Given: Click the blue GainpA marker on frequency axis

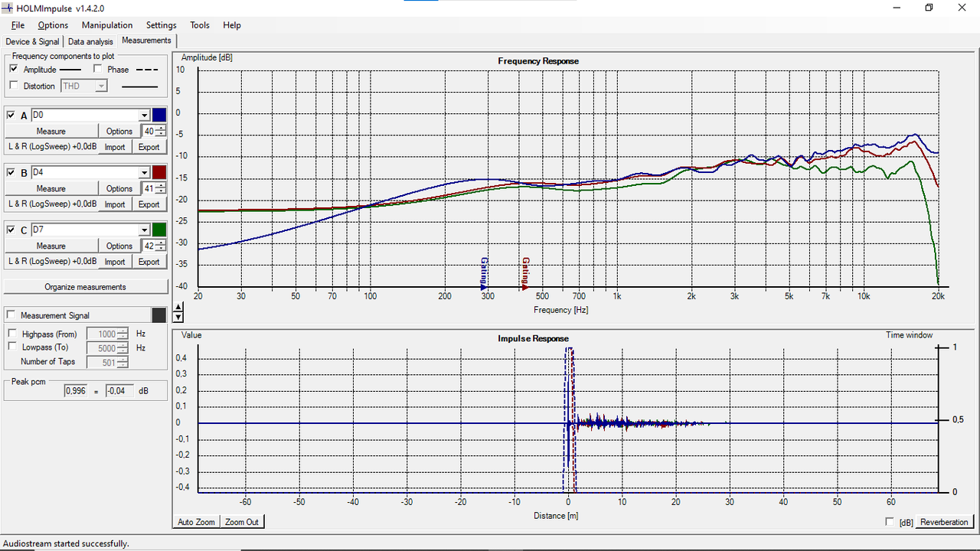Looking at the screenshot, I should pos(484,274).
